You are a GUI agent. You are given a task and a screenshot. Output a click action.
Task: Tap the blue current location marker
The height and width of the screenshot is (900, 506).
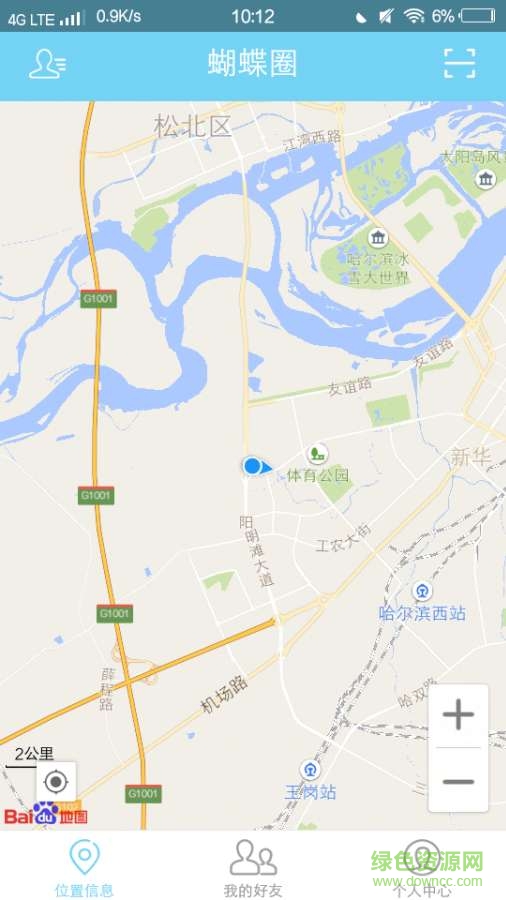(252, 466)
